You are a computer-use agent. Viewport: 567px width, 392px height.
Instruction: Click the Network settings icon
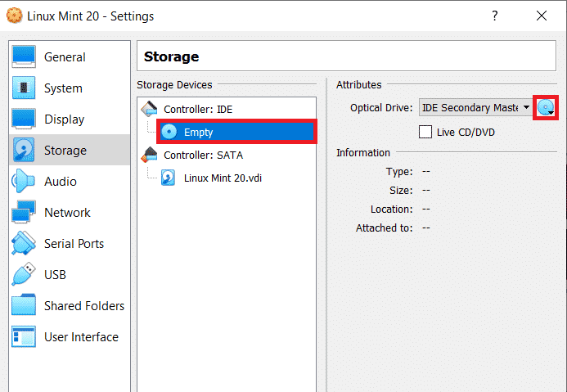(24, 213)
